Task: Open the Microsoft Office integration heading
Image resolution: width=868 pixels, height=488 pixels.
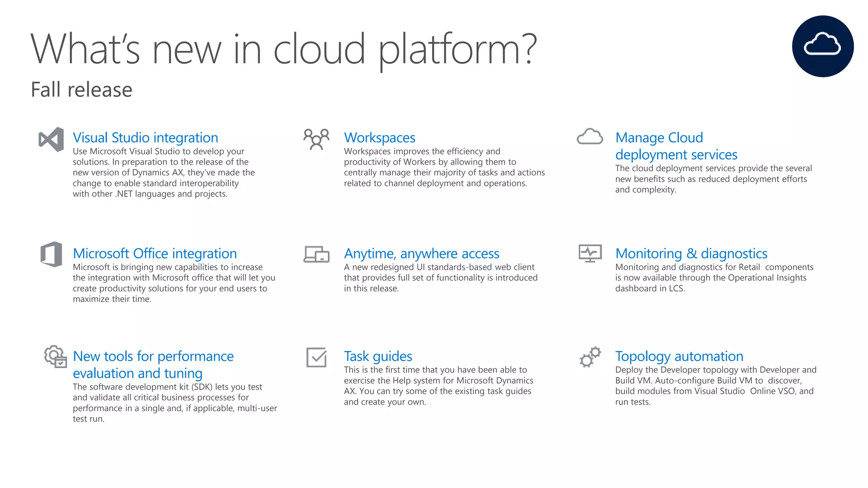Action: point(155,253)
